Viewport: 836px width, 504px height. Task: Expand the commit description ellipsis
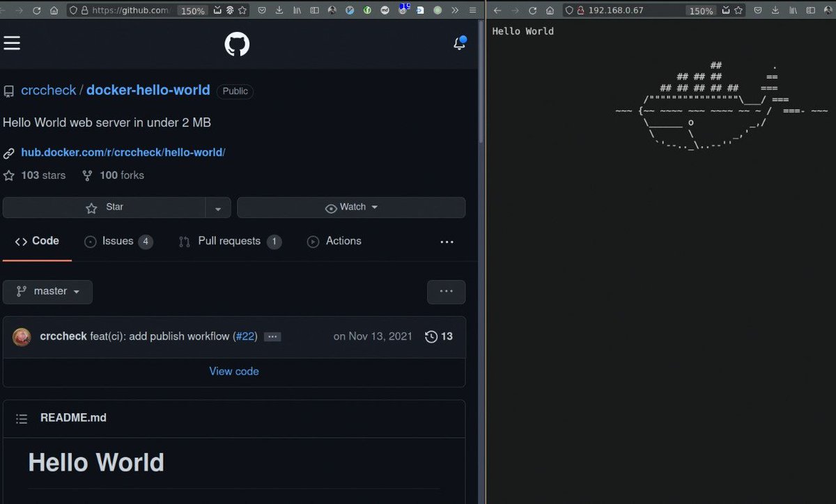(272, 337)
